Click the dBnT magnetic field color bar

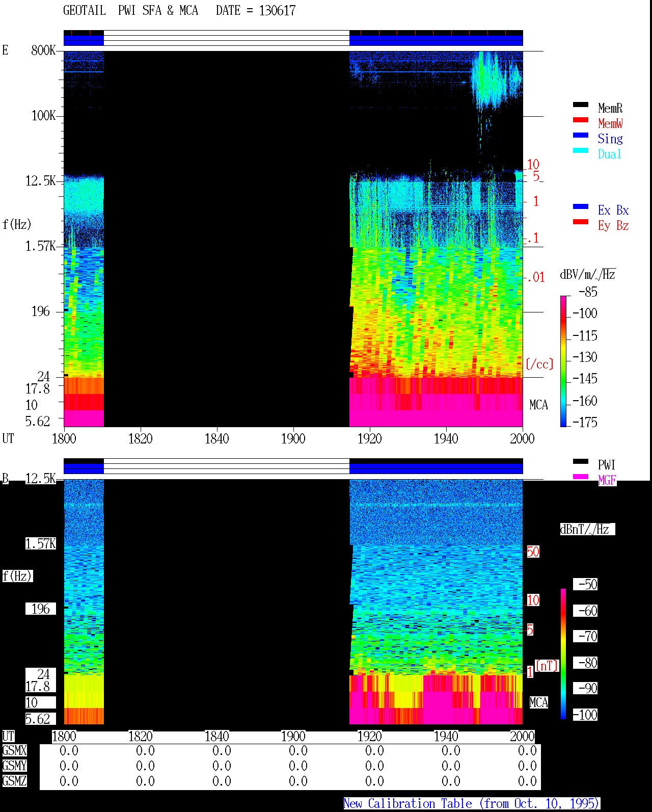point(563,654)
